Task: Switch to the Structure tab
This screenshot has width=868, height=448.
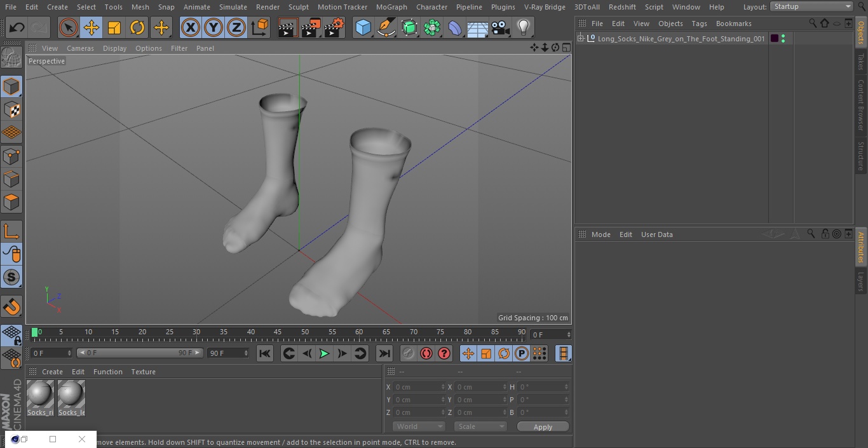Action: point(861,156)
